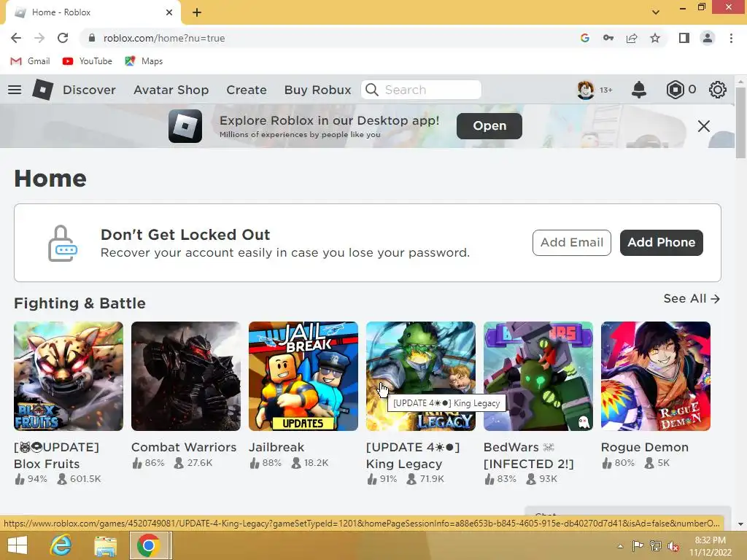This screenshot has height=560, width=747.
Task: Expand the tab search dropdown arrow
Action: click(x=656, y=12)
